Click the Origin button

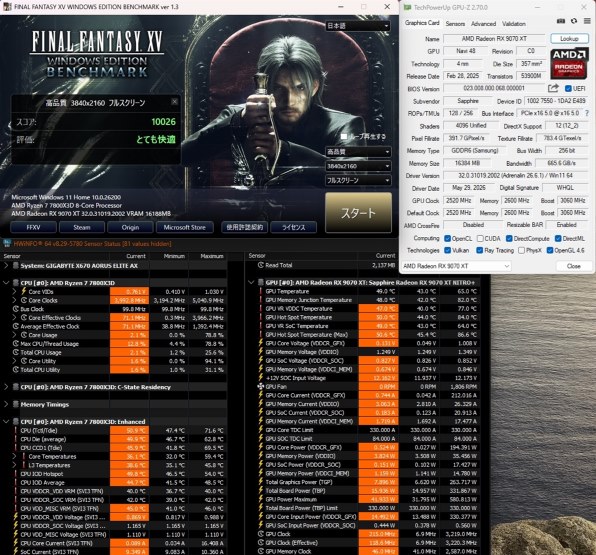click(130, 227)
